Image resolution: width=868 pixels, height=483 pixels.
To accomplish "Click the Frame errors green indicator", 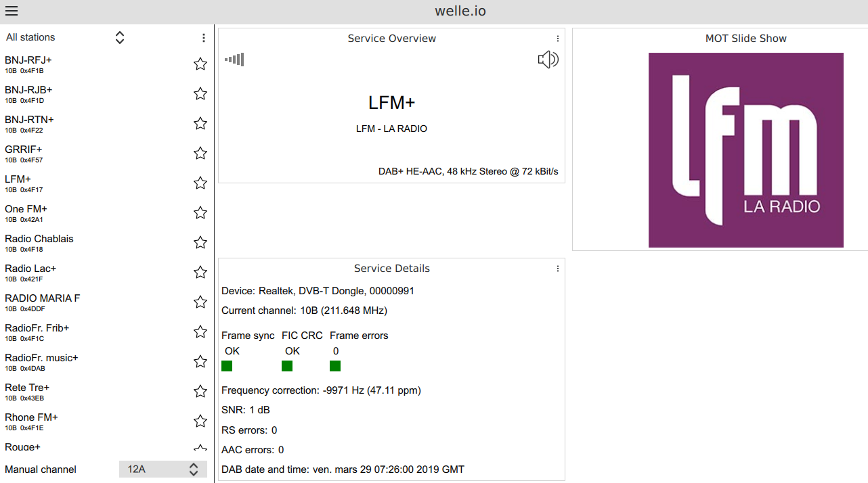I will 335,366.
